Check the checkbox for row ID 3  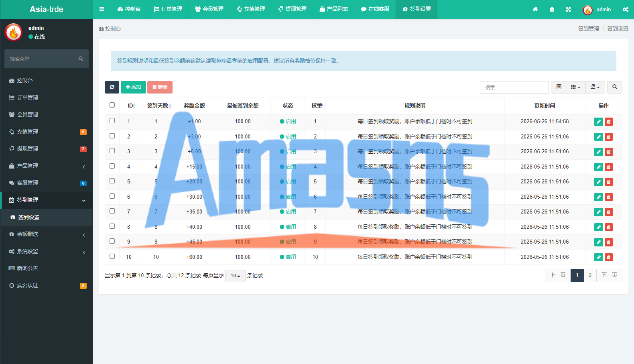112,150
